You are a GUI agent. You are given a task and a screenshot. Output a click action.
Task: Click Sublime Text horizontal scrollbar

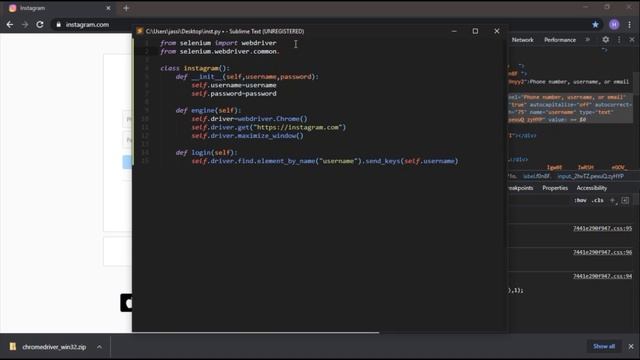pos(256,333)
